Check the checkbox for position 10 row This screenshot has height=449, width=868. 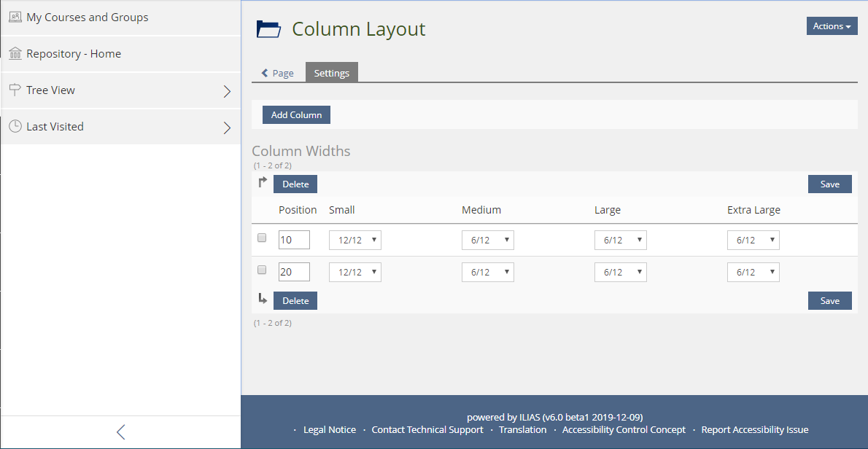(263, 238)
